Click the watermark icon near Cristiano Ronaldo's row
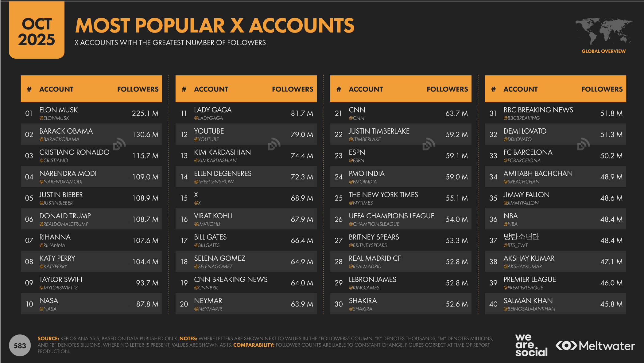 [x=119, y=144]
